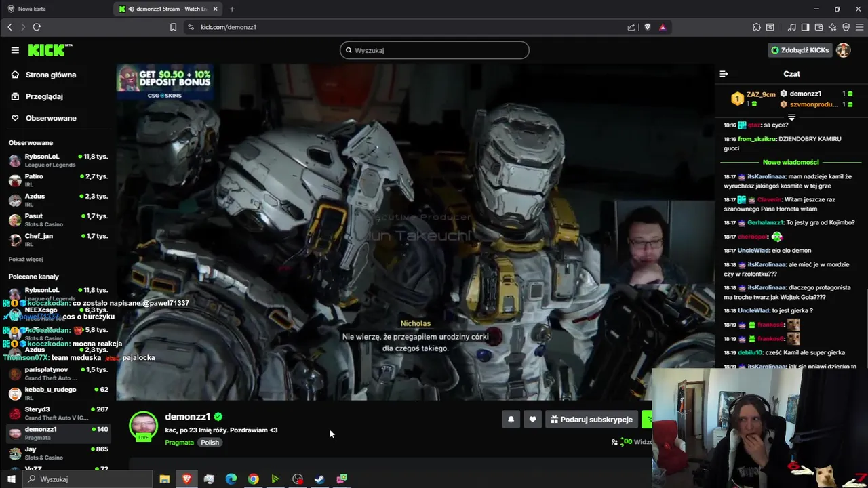Select demonzz1 channel in sidebar
Viewport: 868px width, 488px height.
pyautogui.click(x=57, y=432)
